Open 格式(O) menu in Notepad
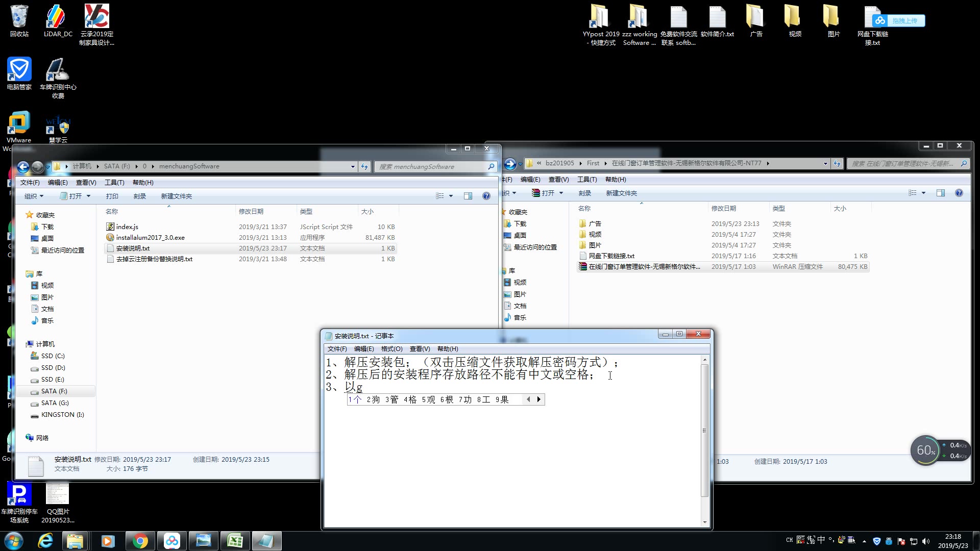The height and width of the screenshot is (551, 980). point(391,349)
